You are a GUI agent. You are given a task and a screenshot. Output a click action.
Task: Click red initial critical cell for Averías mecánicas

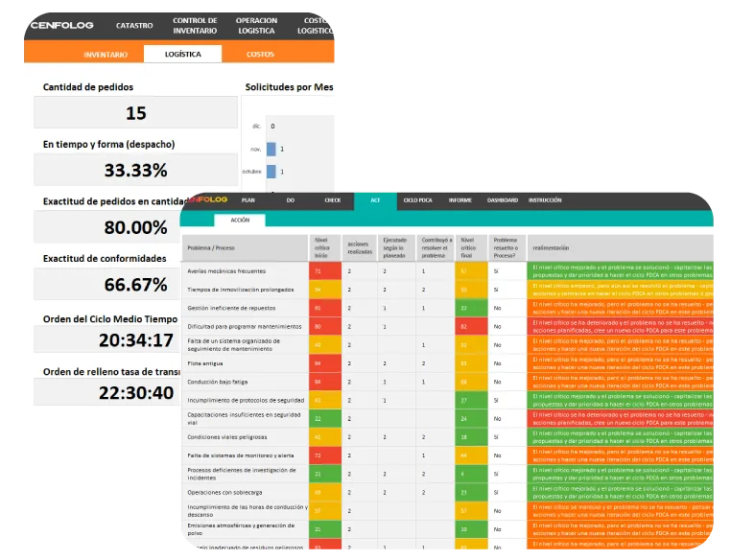[x=325, y=271]
